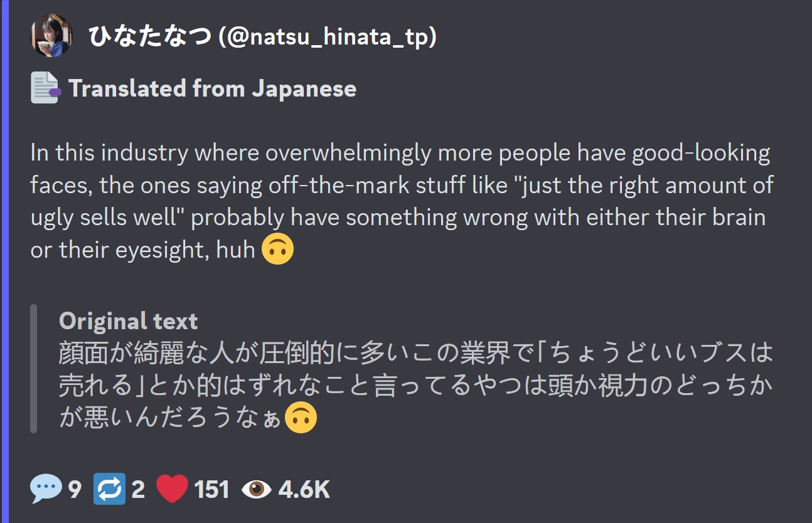Click the upside-down emoji in Japanese text

coord(301,418)
